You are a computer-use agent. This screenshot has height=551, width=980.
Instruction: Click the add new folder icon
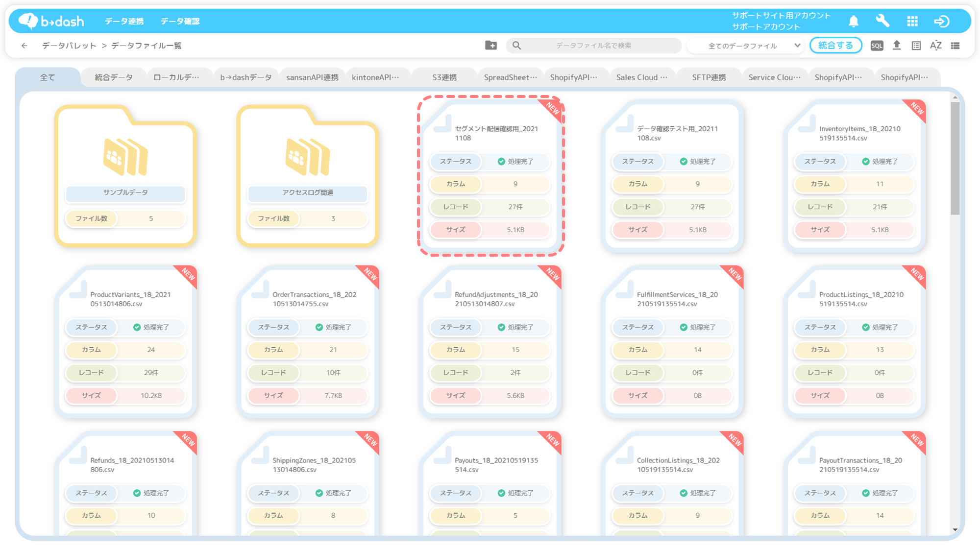point(491,46)
